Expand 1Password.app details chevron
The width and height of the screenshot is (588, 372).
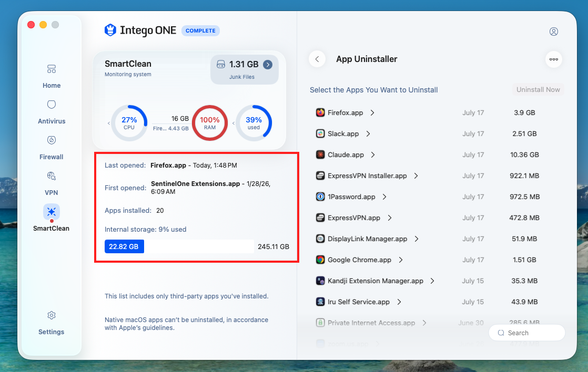click(384, 197)
